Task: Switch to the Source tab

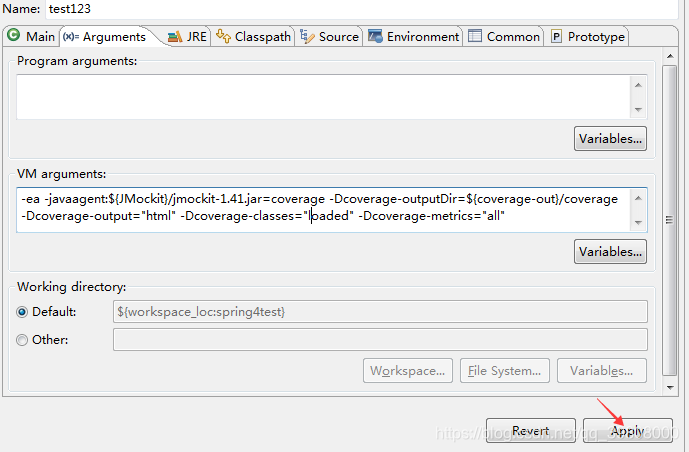Action: (x=329, y=36)
